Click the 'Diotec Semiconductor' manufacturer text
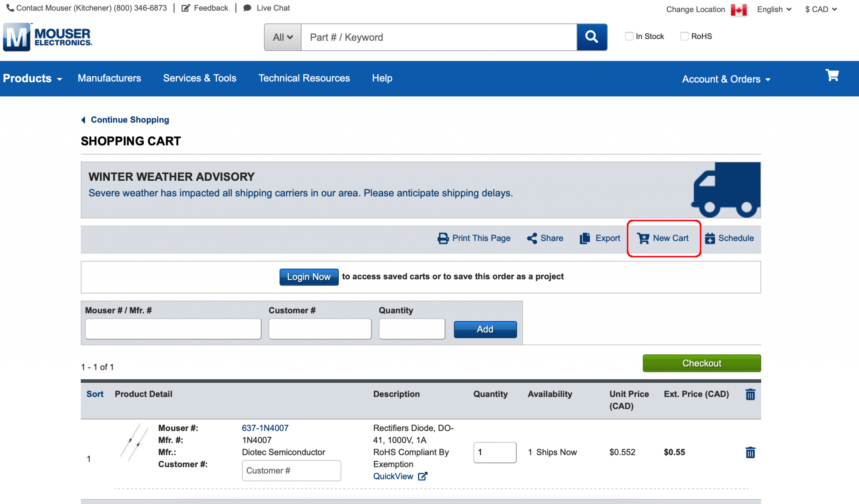 pos(283,452)
